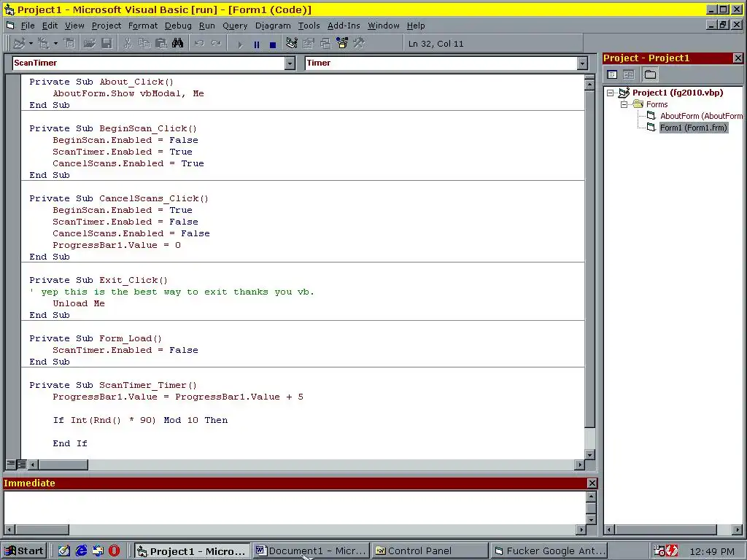747x560 pixels.
Task: Click View Code icon in Project panel
Action: (612, 74)
